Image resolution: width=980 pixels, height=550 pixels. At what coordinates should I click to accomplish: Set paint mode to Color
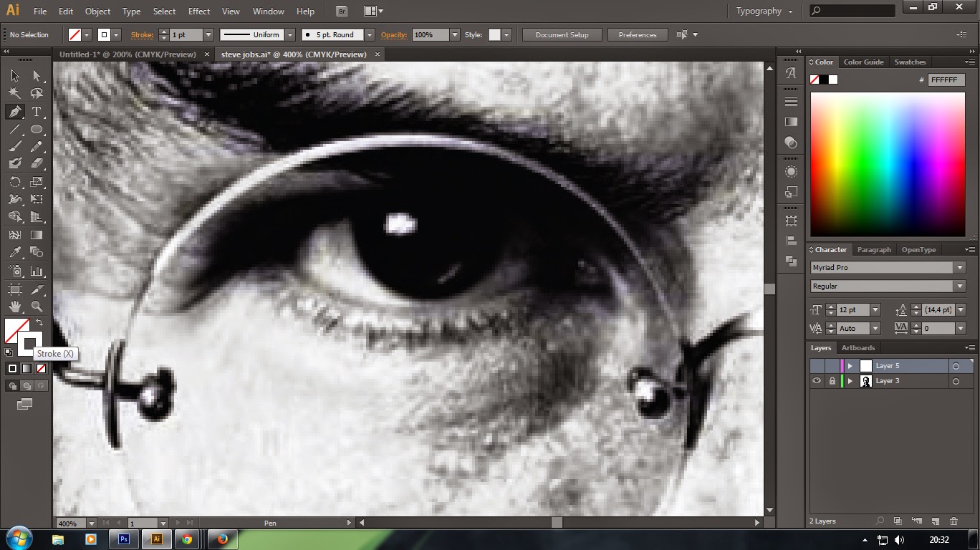(12, 369)
